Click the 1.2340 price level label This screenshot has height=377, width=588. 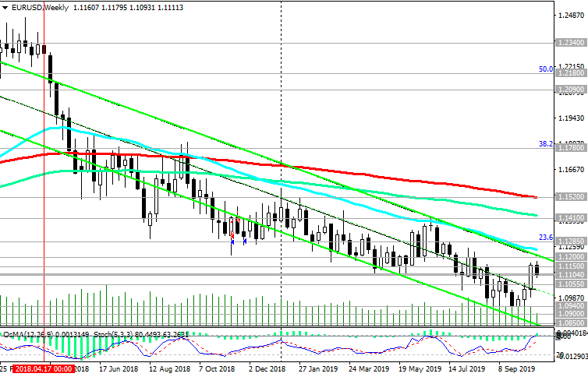pyautogui.click(x=570, y=43)
